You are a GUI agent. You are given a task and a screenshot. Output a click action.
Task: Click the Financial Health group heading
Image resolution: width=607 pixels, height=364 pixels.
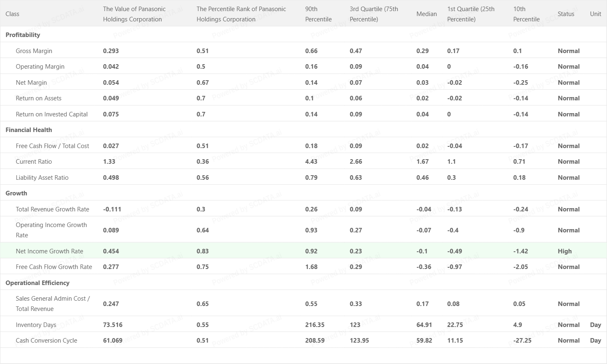click(x=29, y=130)
